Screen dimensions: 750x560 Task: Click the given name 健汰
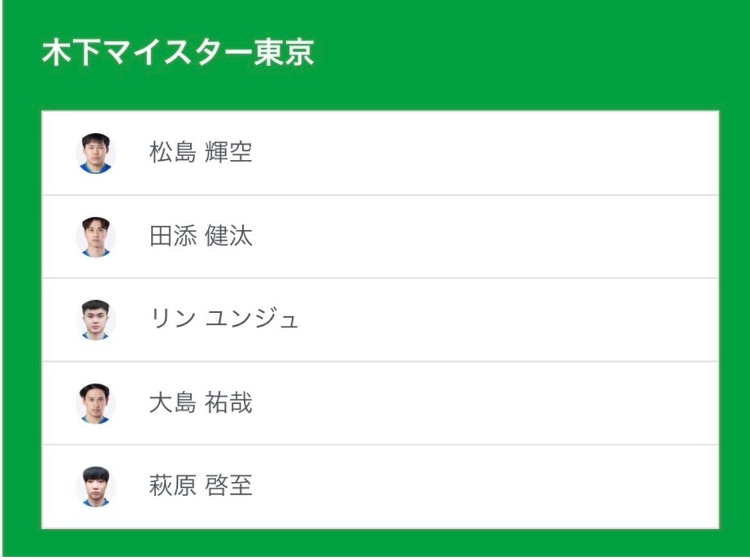tap(228, 236)
